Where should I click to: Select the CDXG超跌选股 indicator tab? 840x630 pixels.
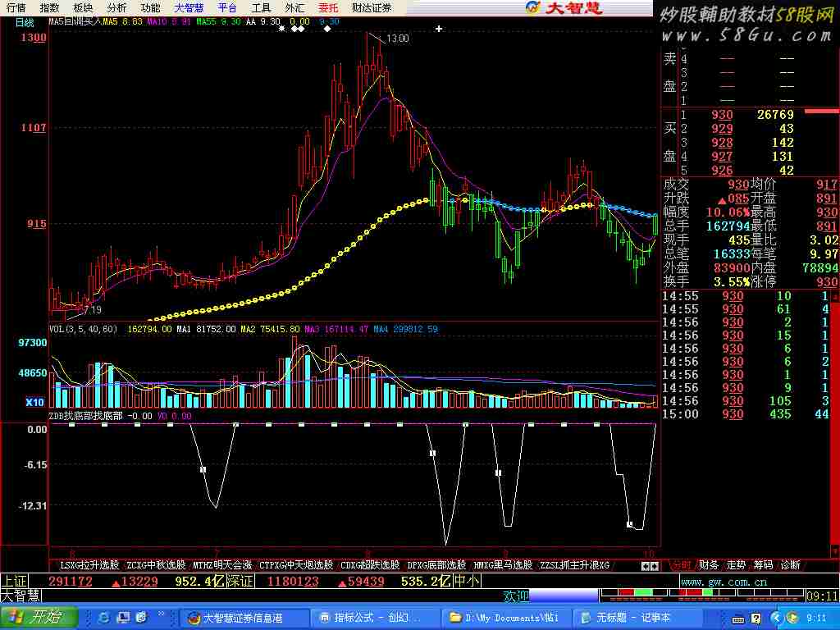pyautogui.click(x=370, y=564)
